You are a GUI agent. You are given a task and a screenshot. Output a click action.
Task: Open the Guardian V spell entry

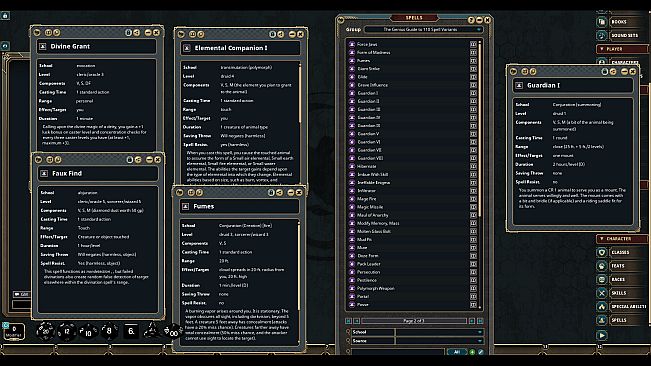tap(368, 134)
